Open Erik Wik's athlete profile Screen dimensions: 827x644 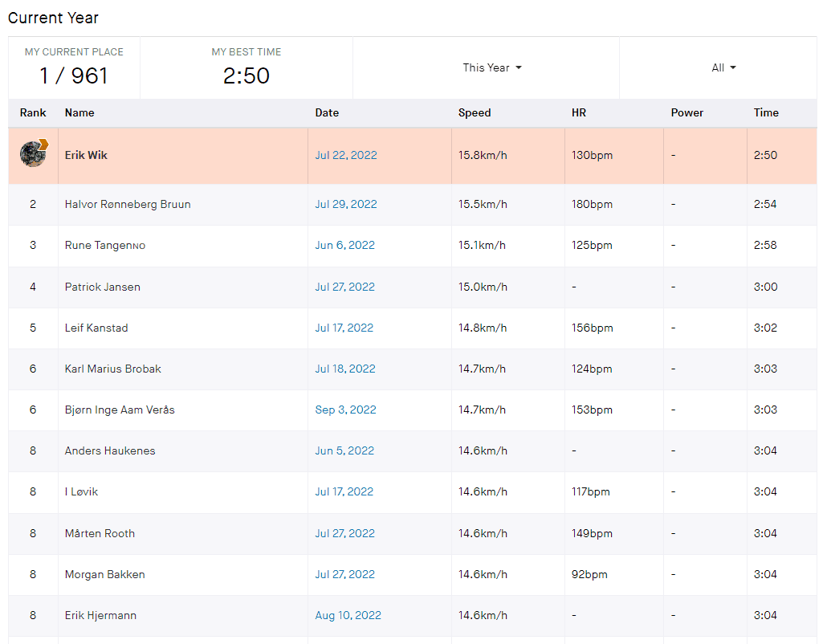coord(86,155)
